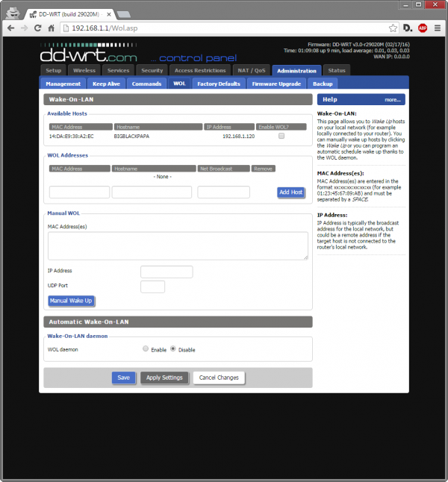
Task: Click the ABP Adblock extension icon
Action: [423, 28]
